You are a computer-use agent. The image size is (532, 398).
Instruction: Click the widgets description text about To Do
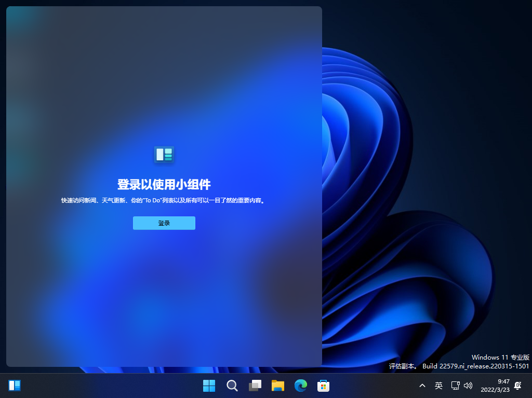point(164,199)
